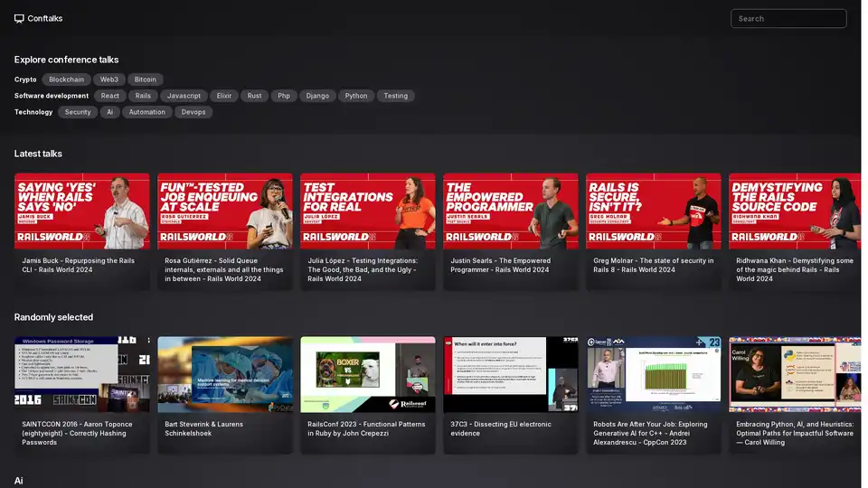
Task: Open the SAINTCON 2016 hashing passwords thumbnail
Action: (81, 374)
